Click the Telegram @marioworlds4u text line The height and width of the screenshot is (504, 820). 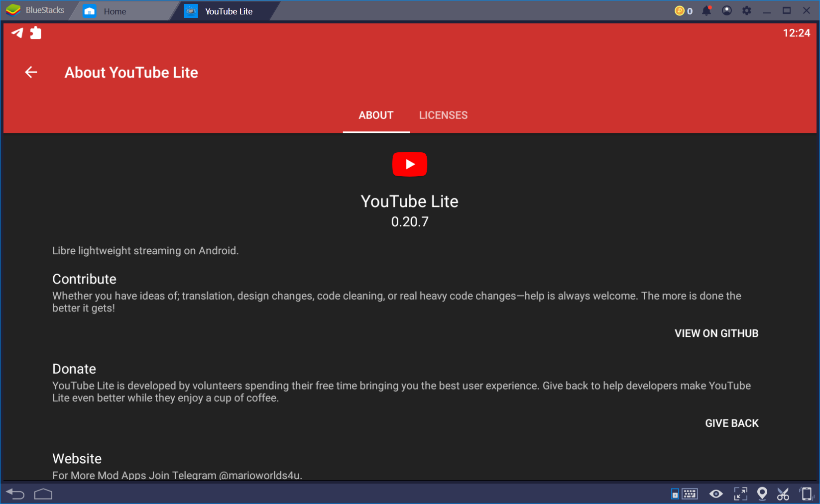point(177,475)
